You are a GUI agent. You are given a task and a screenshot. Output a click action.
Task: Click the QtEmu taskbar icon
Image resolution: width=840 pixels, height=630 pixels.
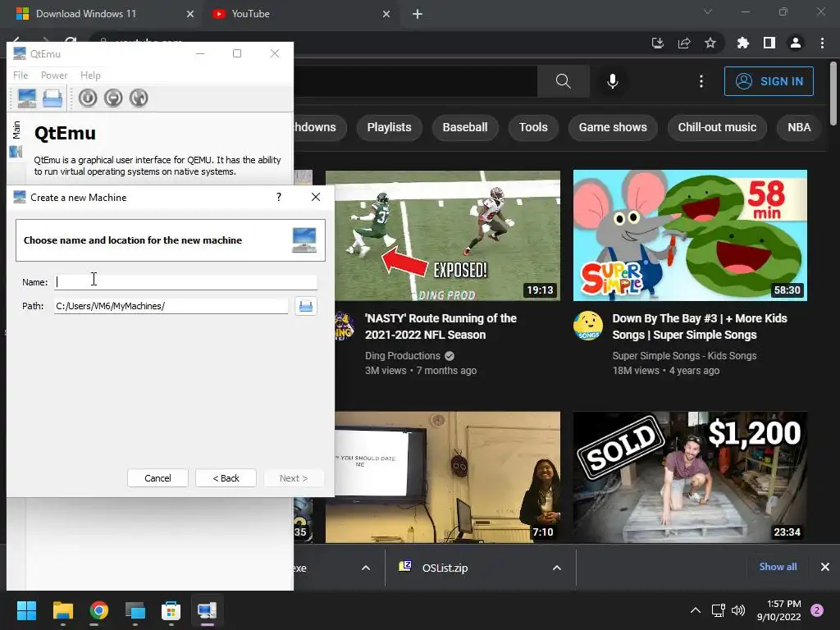coord(207,610)
